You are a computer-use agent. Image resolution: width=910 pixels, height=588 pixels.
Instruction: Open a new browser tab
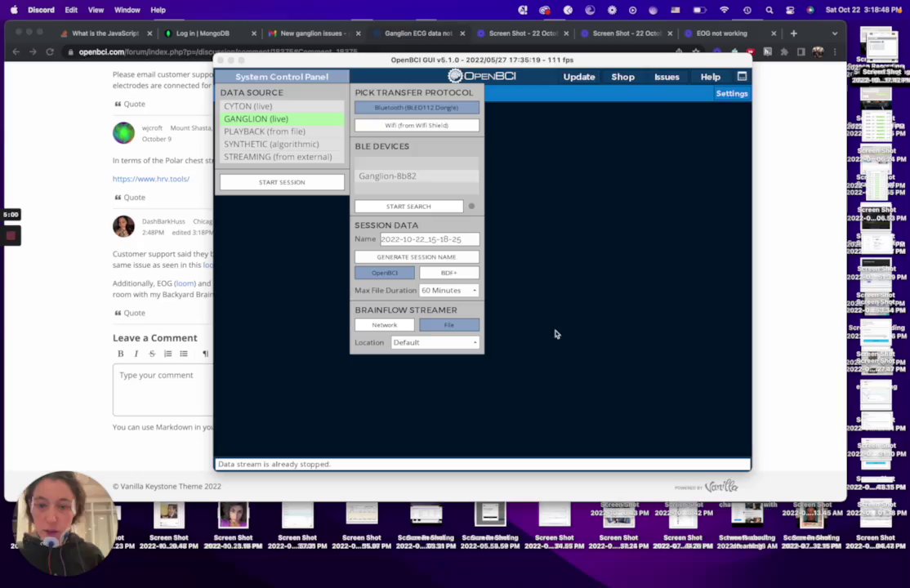(x=793, y=33)
